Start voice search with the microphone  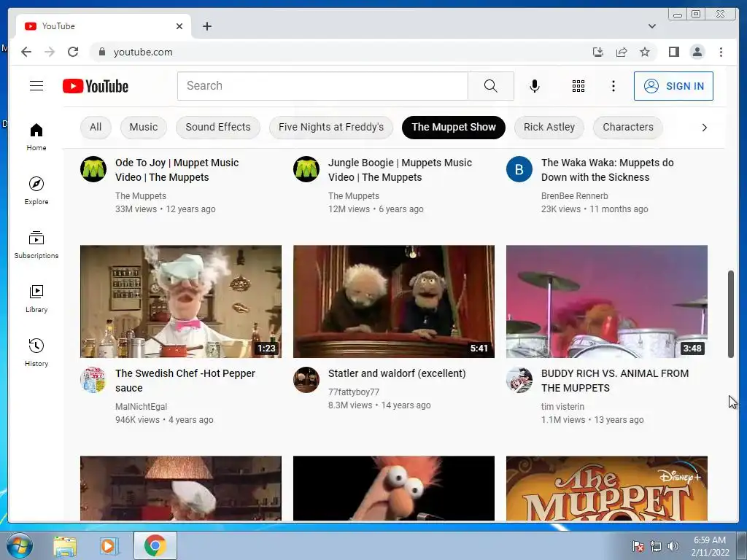[535, 86]
